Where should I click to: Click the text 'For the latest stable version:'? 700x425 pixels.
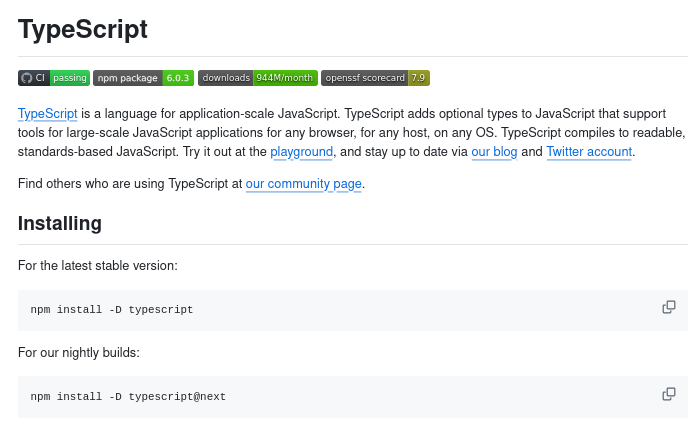(x=98, y=266)
